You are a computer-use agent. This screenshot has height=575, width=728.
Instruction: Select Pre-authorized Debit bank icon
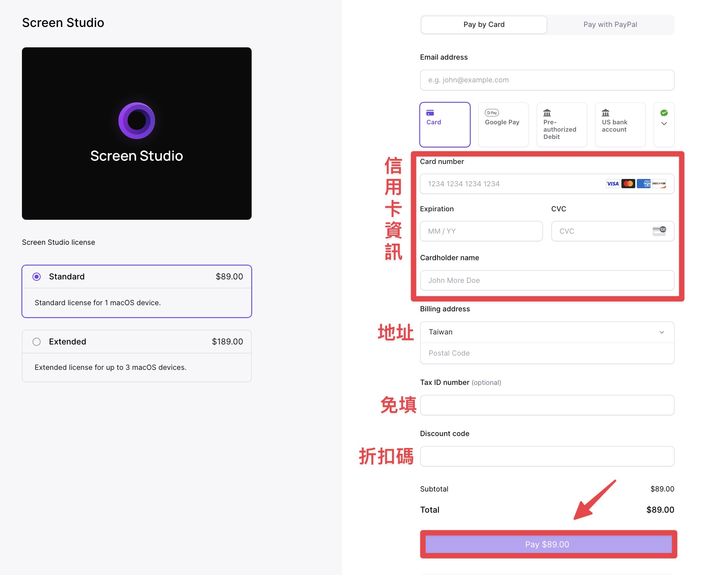pyautogui.click(x=547, y=113)
